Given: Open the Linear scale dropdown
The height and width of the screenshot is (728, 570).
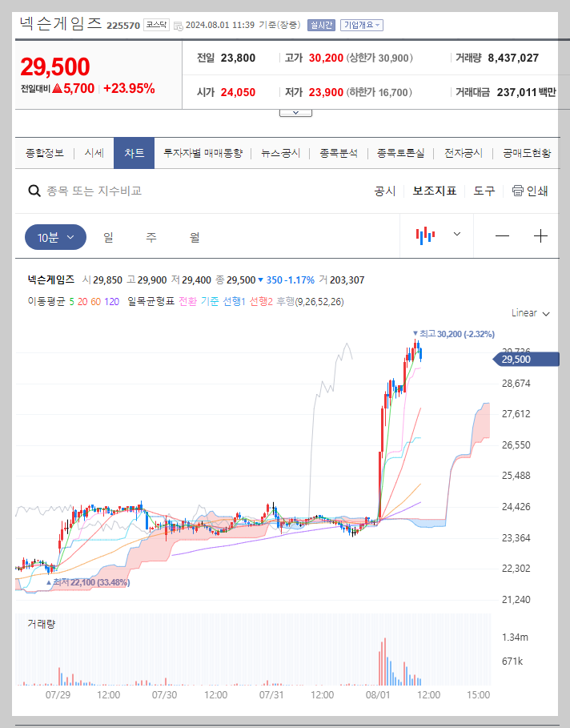Looking at the screenshot, I should [528, 313].
